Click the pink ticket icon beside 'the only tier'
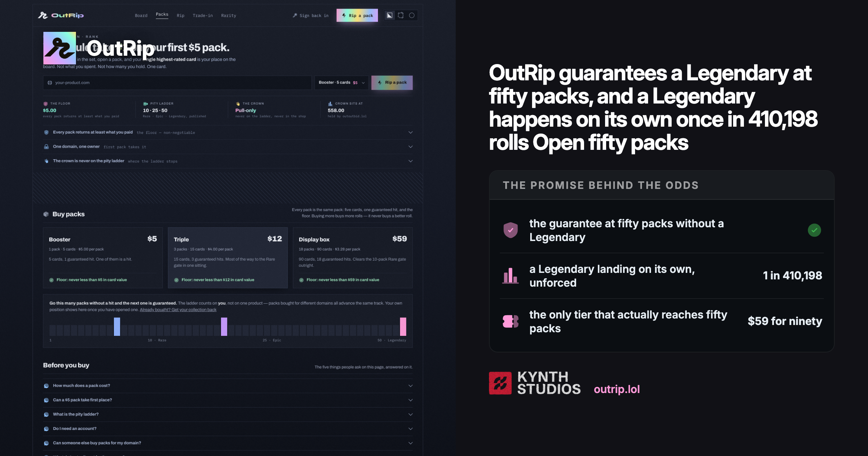 point(511,321)
